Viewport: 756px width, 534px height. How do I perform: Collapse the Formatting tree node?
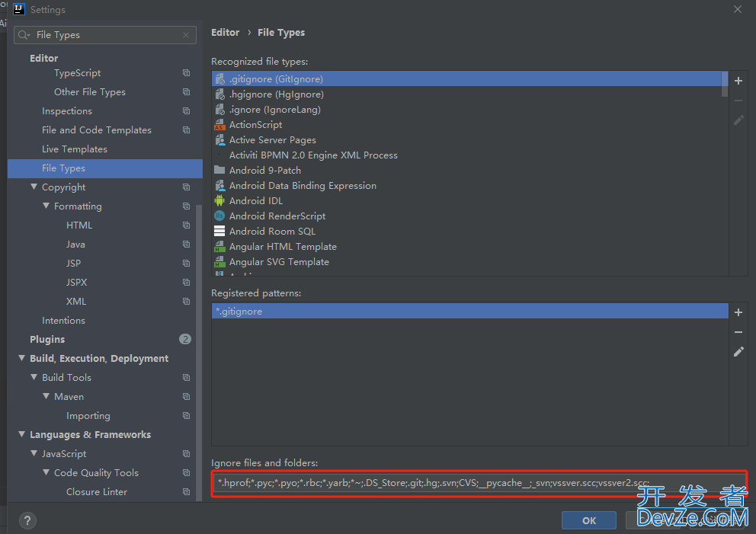pos(46,206)
